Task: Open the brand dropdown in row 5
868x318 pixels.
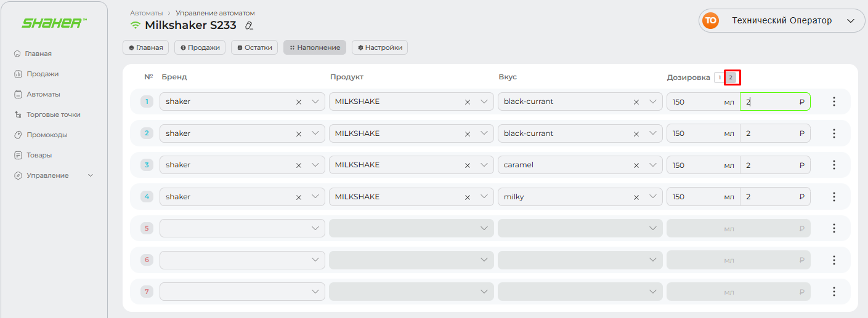Action: [315, 228]
